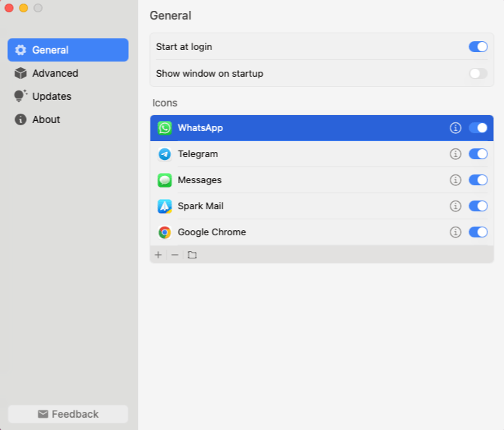
Task: Add a new icon with plus button
Action: click(158, 255)
